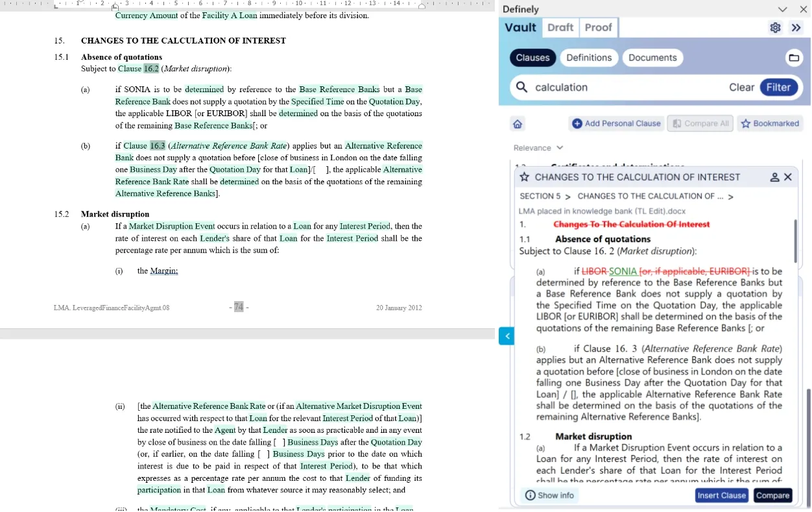Open the Definely settings gear

click(x=775, y=28)
